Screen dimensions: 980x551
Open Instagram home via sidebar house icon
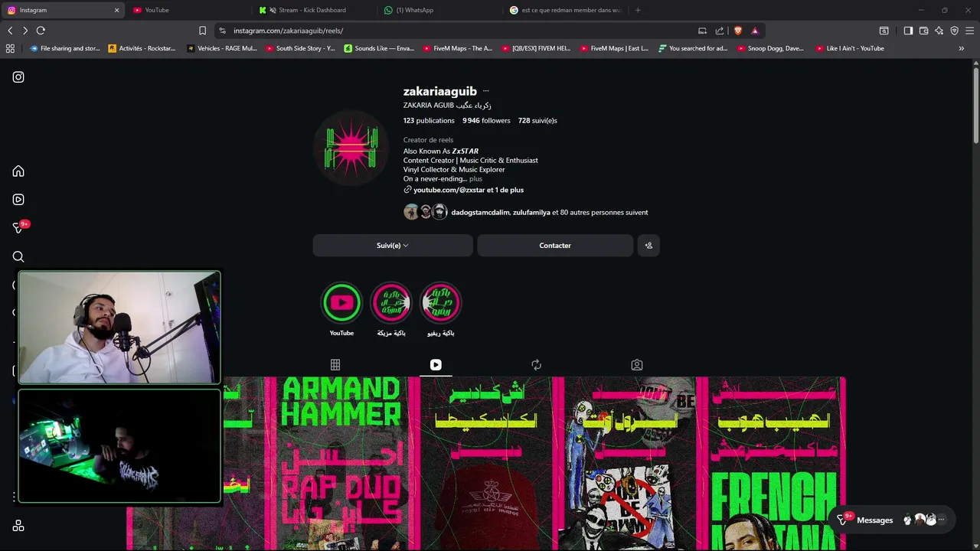click(x=18, y=171)
